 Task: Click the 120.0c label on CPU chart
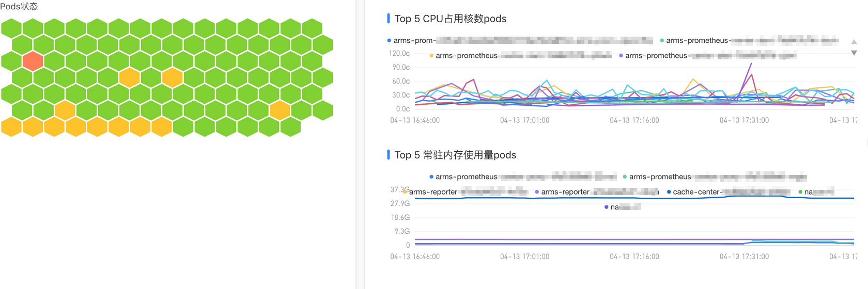pyautogui.click(x=399, y=53)
